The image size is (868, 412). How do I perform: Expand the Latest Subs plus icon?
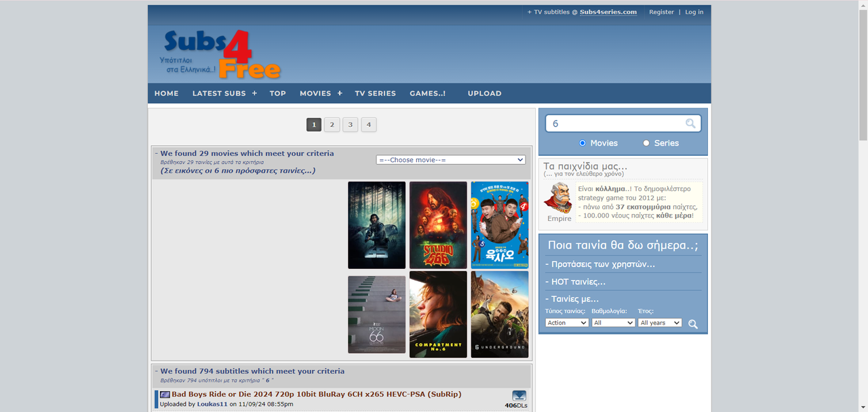coord(255,93)
